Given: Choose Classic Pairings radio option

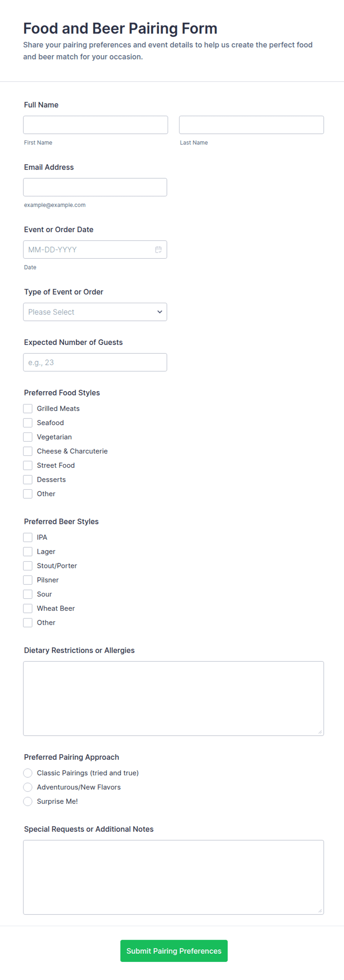Looking at the screenshot, I should click(x=28, y=773).
